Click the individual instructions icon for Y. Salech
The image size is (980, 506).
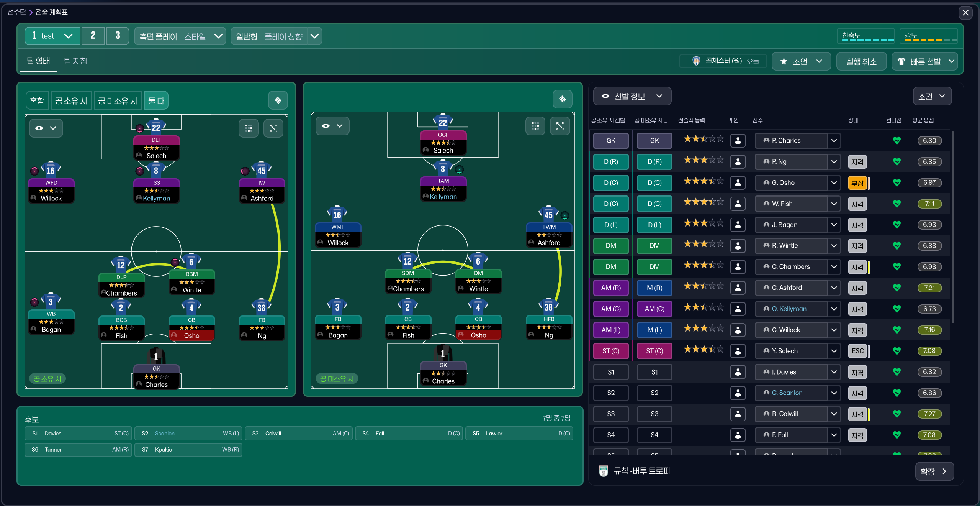tap(738, 351)
